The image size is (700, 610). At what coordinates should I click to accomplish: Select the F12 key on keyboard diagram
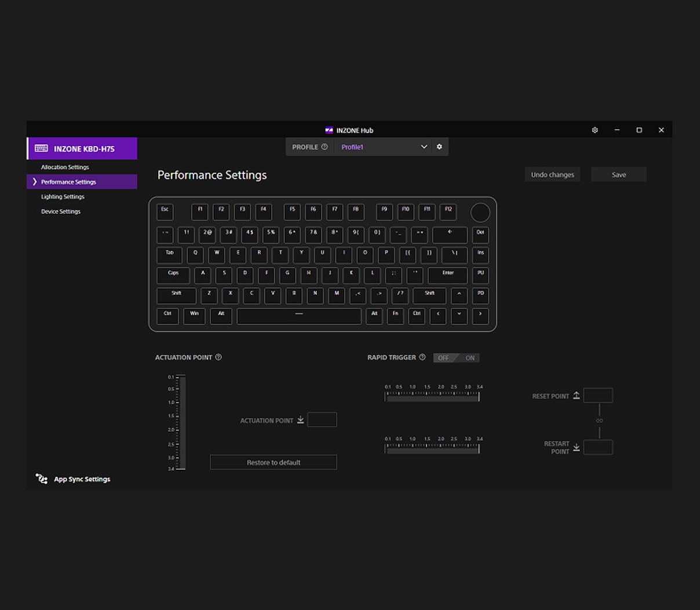(449, 212)
